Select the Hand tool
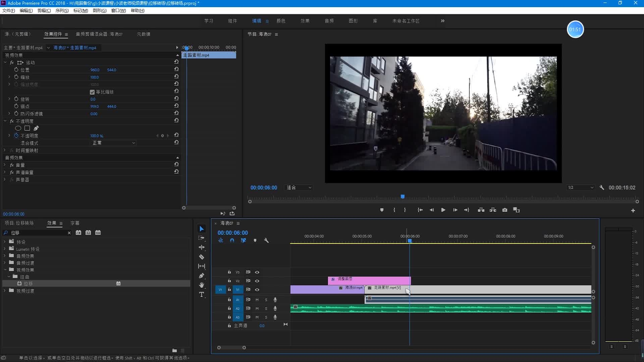Screen dimensions: 644x362 (x=202, y=285)
